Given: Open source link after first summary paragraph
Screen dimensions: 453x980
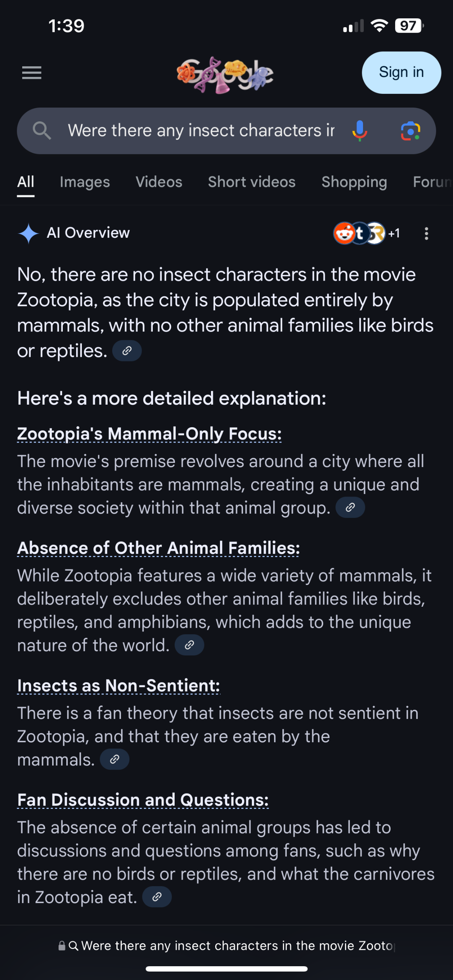Looking at the screenshot, I should [127, 351].
